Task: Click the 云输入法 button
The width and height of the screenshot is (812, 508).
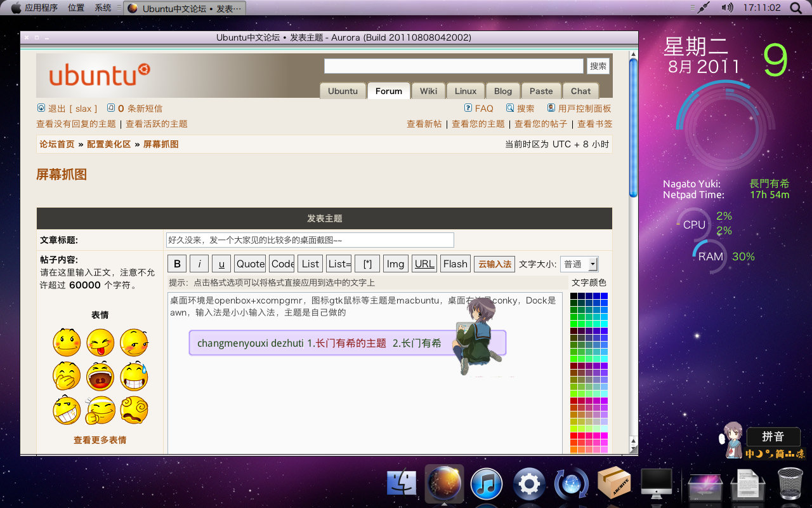Action: click(495, 264)
